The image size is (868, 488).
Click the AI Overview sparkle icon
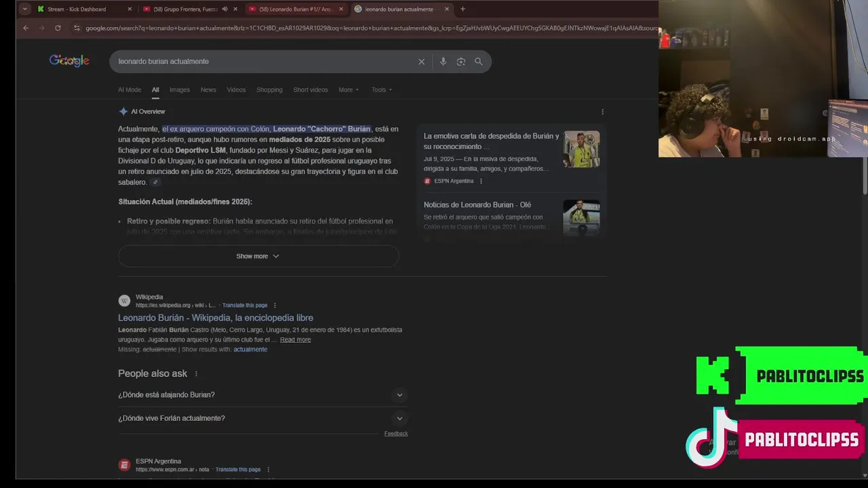(123, 111)
